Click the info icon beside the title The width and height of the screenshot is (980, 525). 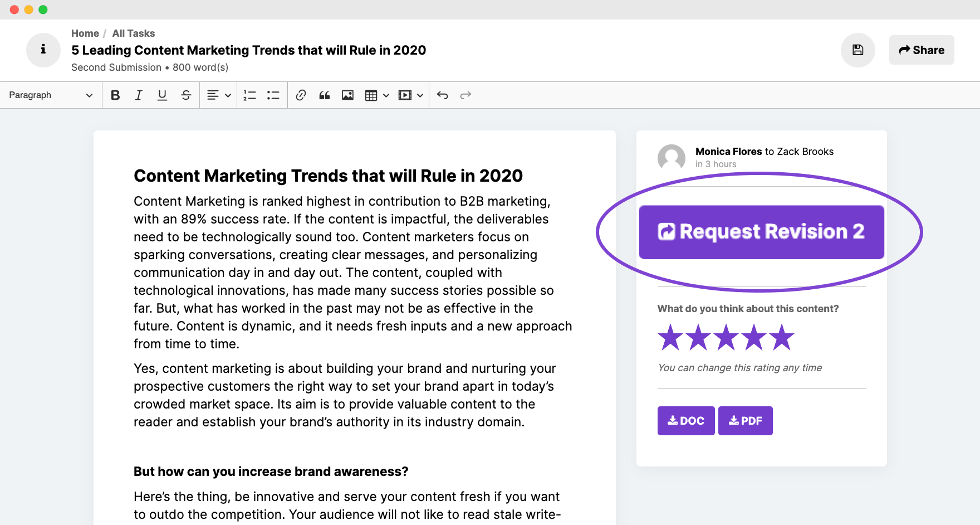coord(43,50)
